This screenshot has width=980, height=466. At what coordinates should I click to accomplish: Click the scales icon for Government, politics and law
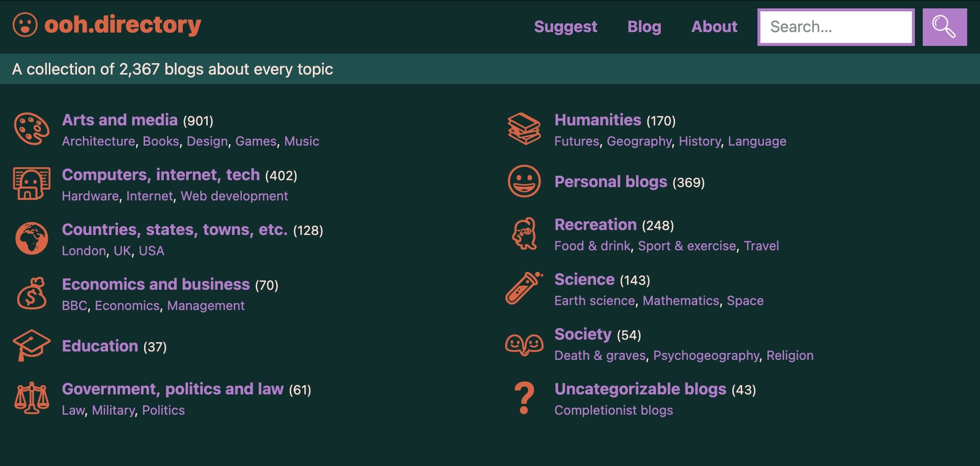pos(31,398)
